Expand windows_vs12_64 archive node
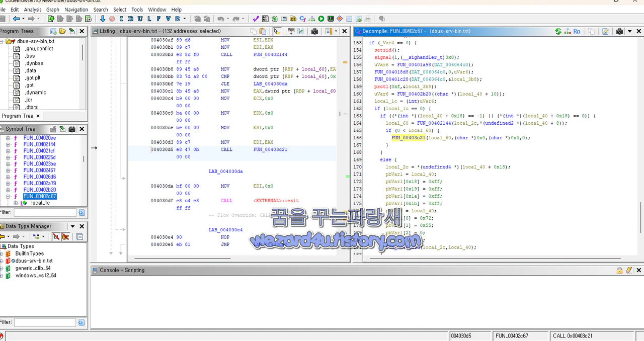The width and height of the screenshot is (644, 341). (2, 276)
